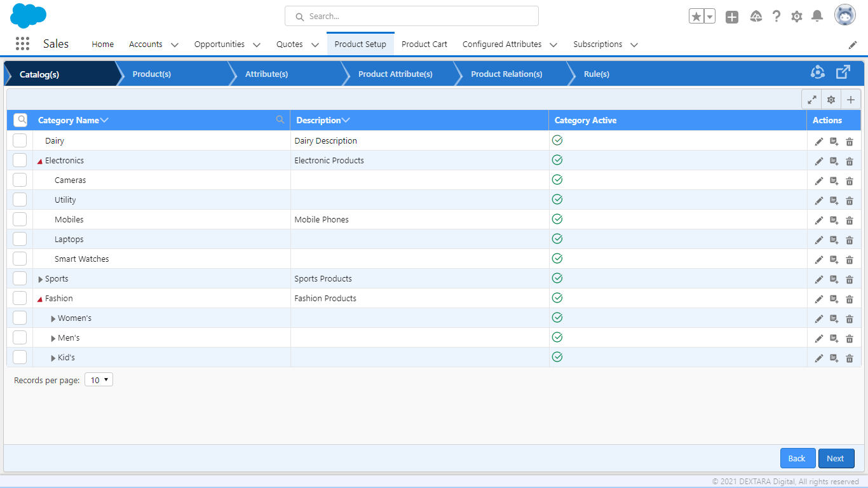
Task: Select the checkbox for the Electronics row
Action: 20,160
